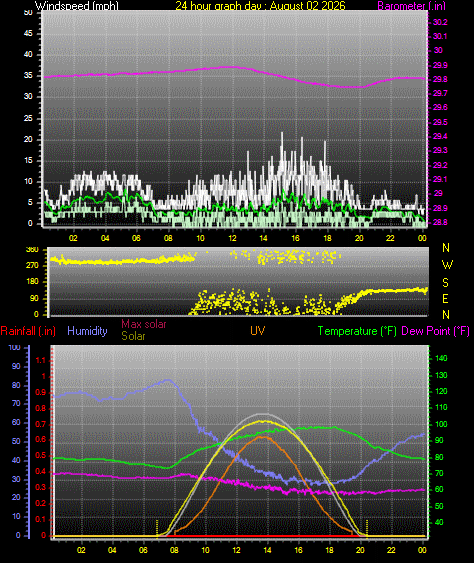Click the 1.1 rainfall axis value
The width and height of the screenshot is (474, 563).
(41, 360)
